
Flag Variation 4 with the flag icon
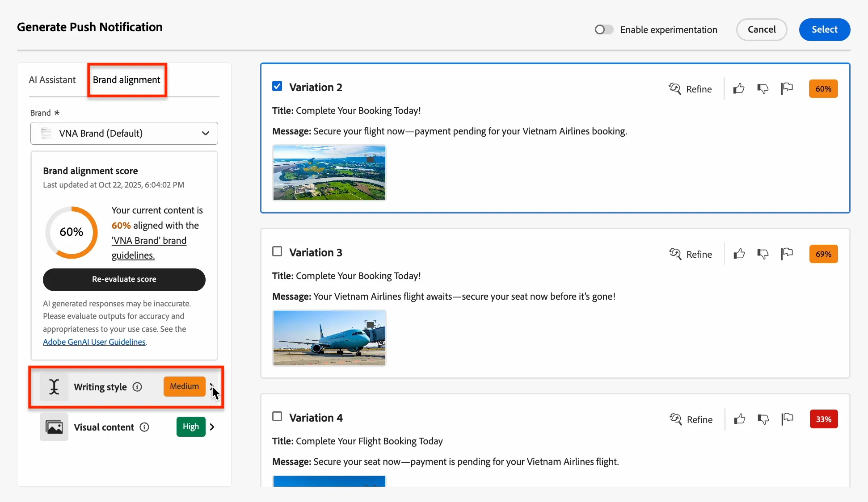(x=787, y=419)
